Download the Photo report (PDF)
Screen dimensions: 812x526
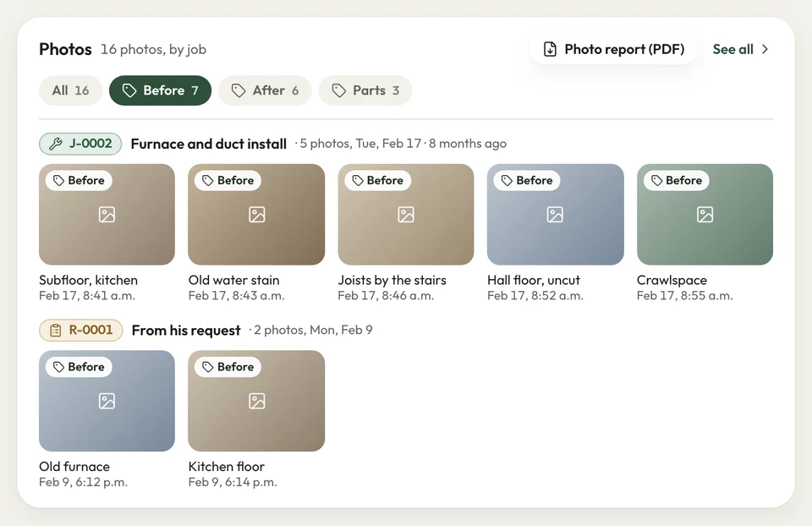point(613,49)
